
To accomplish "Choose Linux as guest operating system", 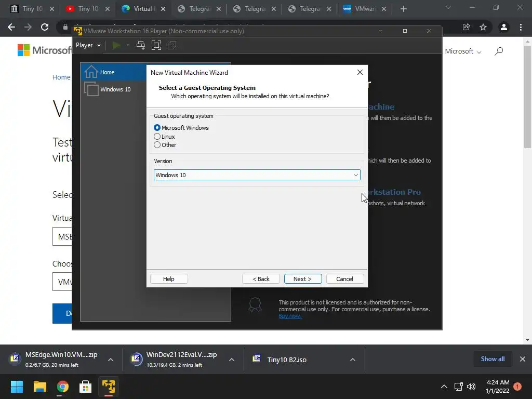I will coord(157,137).
